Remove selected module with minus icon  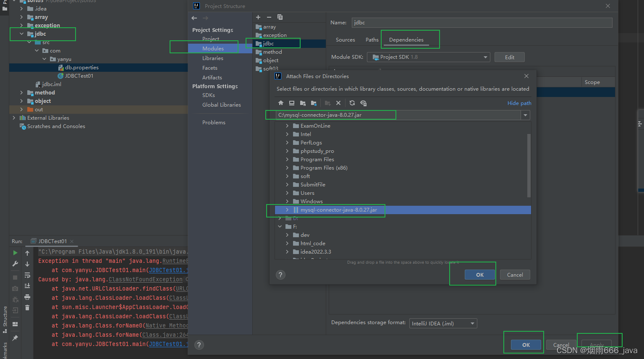pos(269,17)
